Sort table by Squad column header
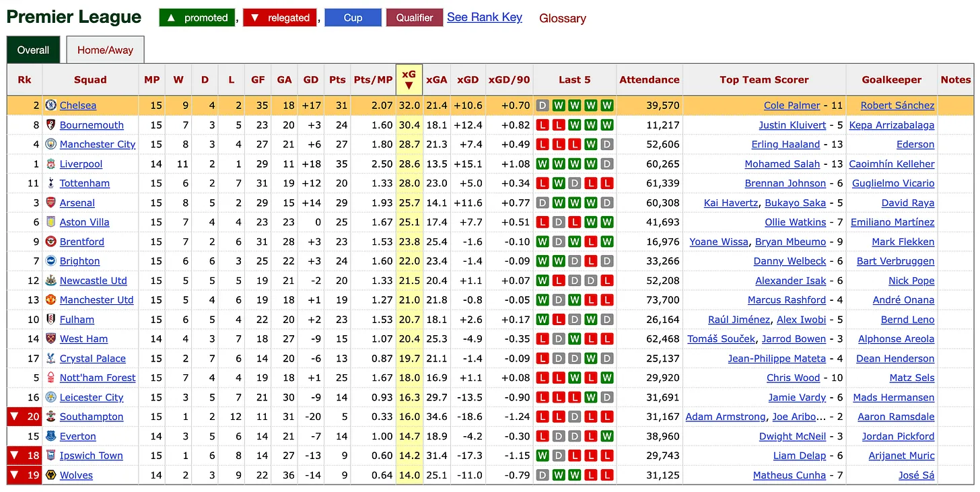The image size is (980, 492). 90,79
